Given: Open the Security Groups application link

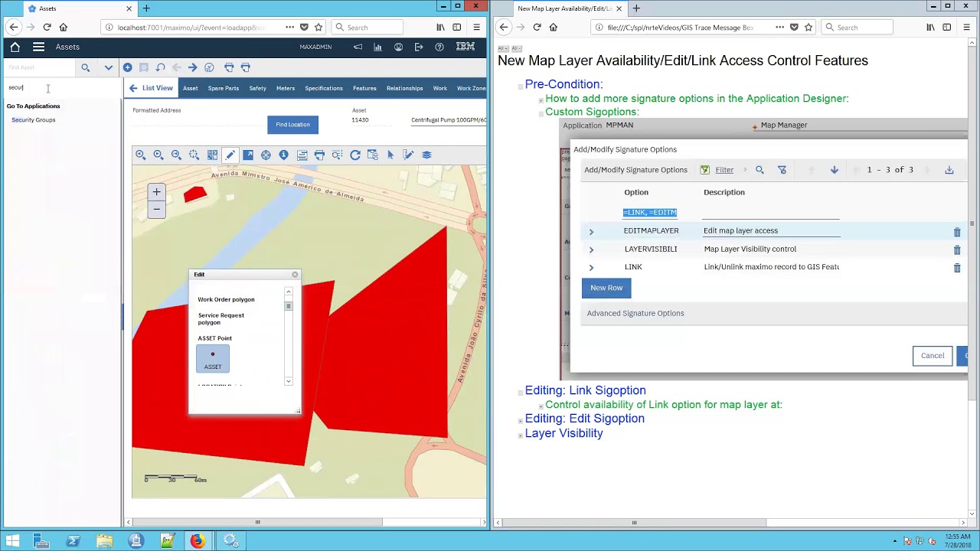Looking at the screenshot, I should click(34, 120).
